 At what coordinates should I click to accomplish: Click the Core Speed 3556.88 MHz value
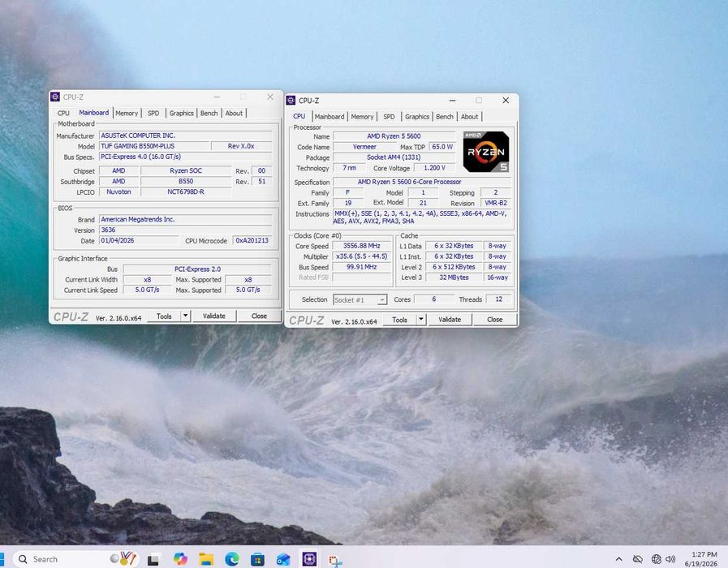[x=362, y=246]
